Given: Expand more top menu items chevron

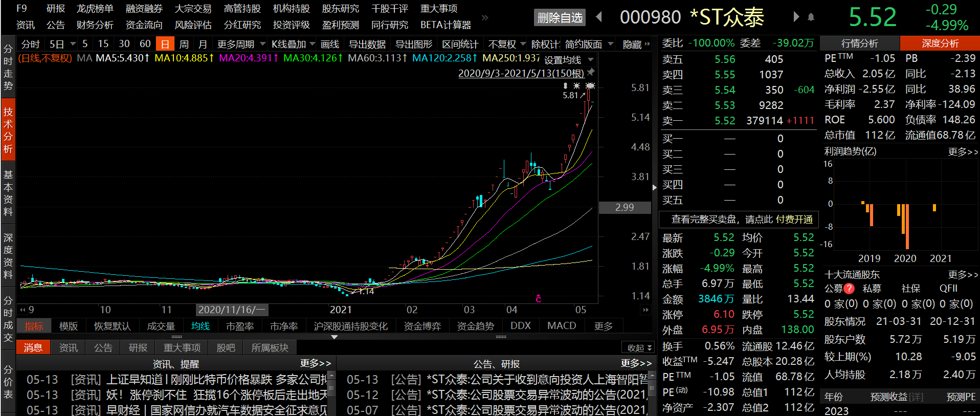Looking at the screenshot, I should click(485, 17).
